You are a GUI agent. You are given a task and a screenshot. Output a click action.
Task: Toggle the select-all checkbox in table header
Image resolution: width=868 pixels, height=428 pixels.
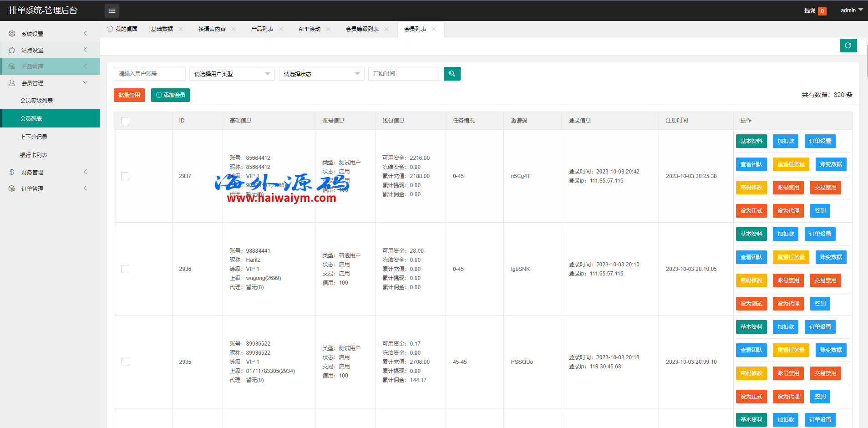point(125,121)
